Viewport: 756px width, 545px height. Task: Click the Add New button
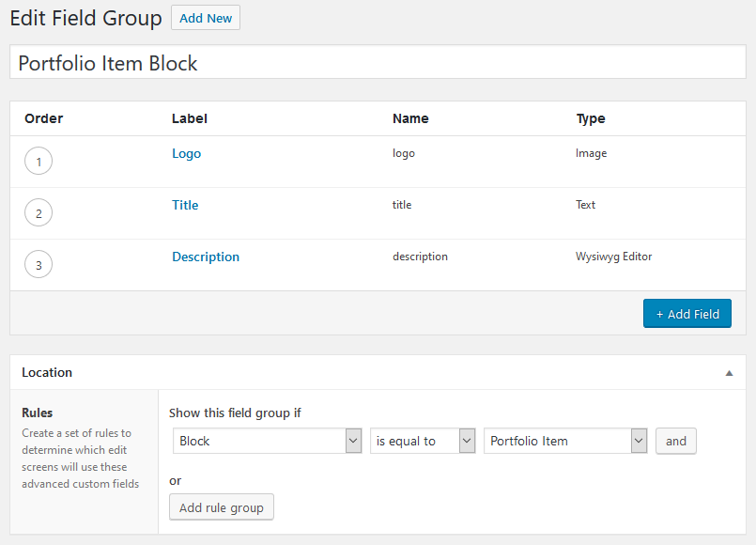point(205,17)
